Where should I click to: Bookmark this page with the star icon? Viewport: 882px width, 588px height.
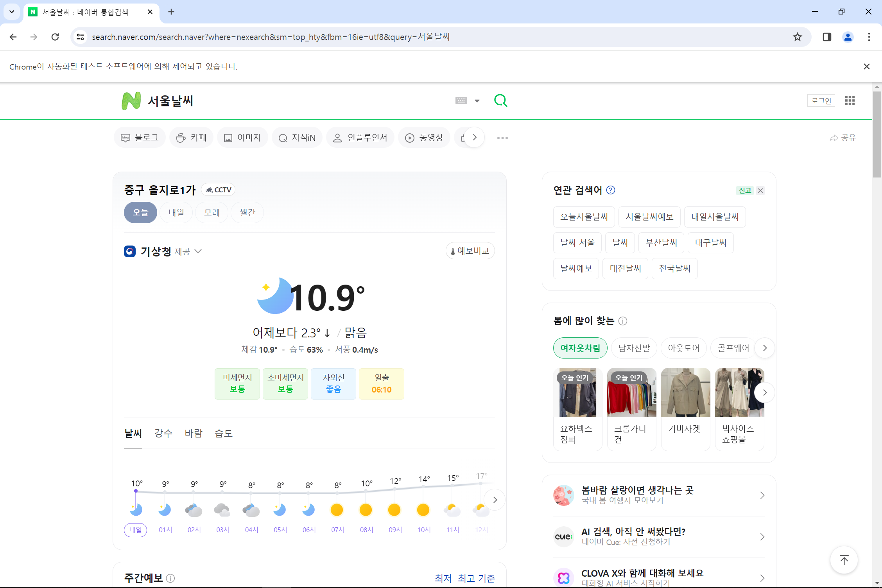pos(797,37)
